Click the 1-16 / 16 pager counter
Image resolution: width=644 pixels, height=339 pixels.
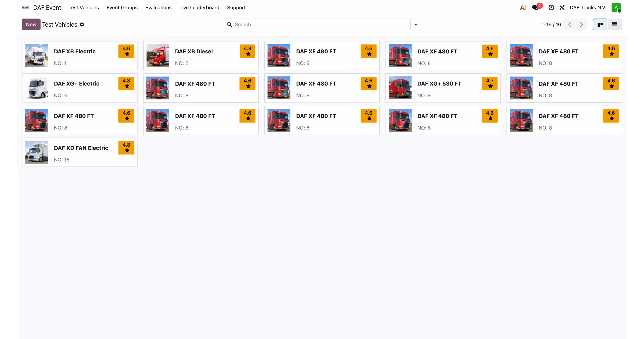tap(551, 25)
